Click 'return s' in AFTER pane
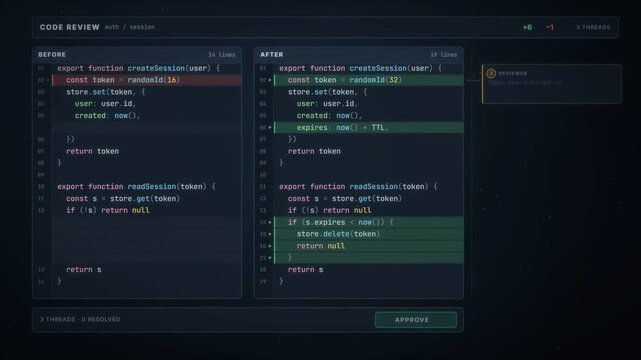Screen dimensions: 641x360 306,270
